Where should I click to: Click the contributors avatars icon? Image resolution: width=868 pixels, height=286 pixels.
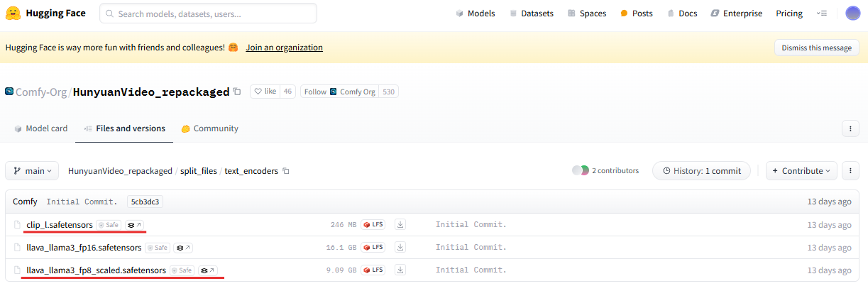coord(581,171)
